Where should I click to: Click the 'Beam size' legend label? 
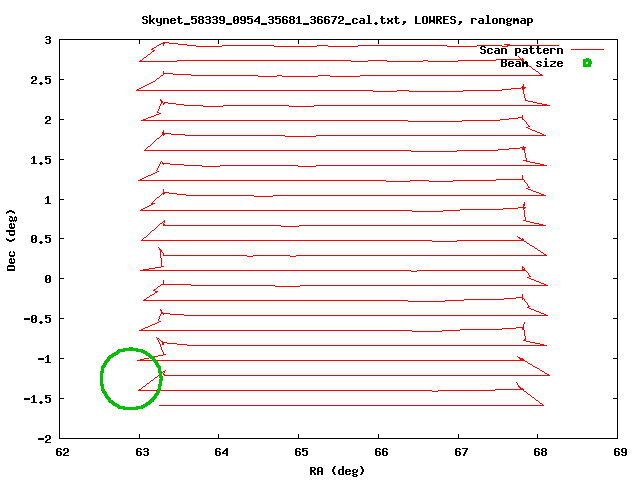[x=531, y=63]
